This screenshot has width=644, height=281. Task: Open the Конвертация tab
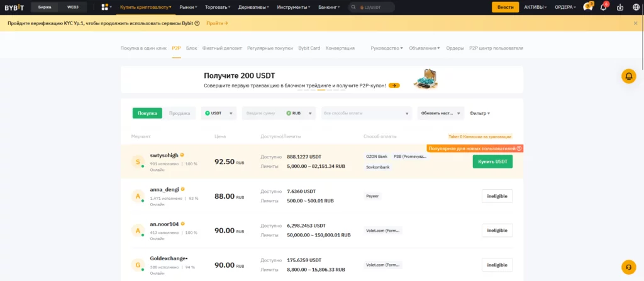coord(340,48)
